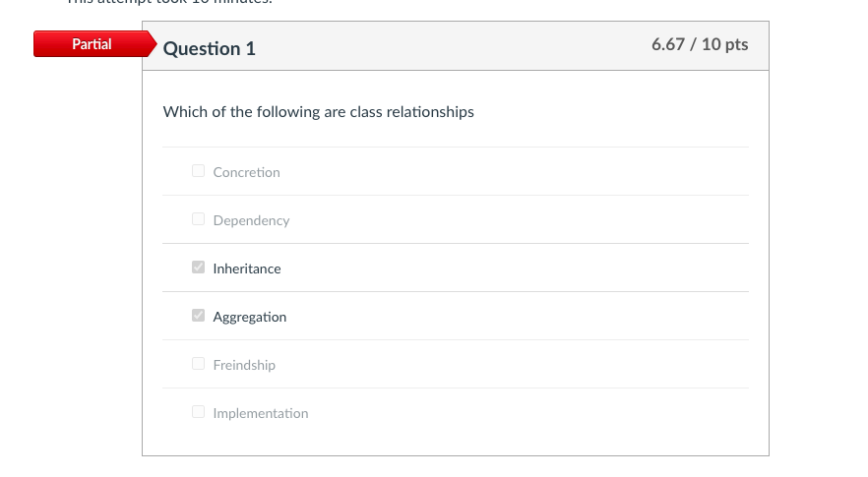Tick the Dependency option checkbox
Viewport: 868px width, 477px height.
(199, 219)
